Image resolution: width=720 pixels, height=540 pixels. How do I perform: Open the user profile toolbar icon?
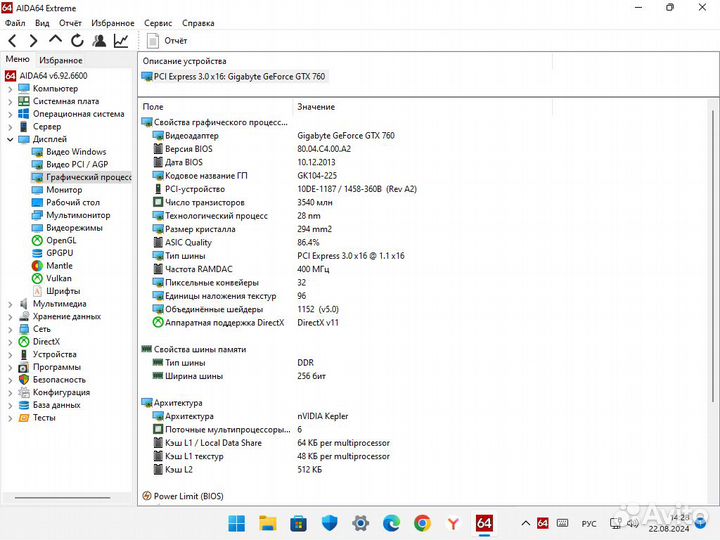click(x=99, y=41)
